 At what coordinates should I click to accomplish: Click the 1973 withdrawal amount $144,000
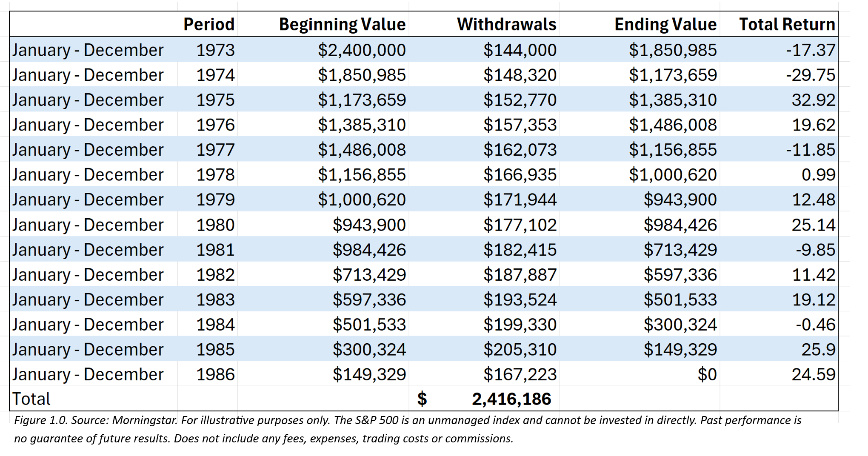pos(520,50)
